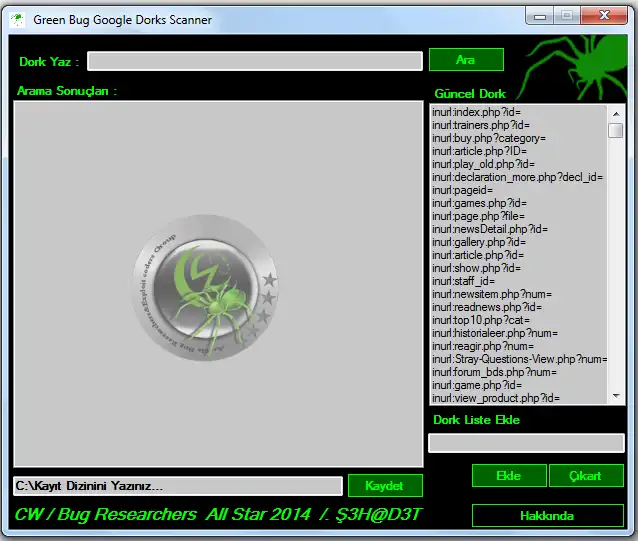The image size is (638, 541).
Task: Open the Hakkında about button
Action: click(548, 516)
